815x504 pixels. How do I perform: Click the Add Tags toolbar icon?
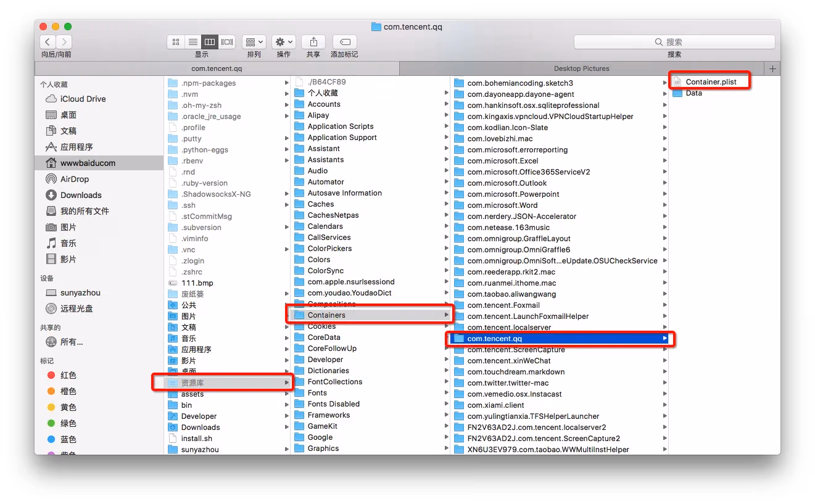tap(345, 42)
